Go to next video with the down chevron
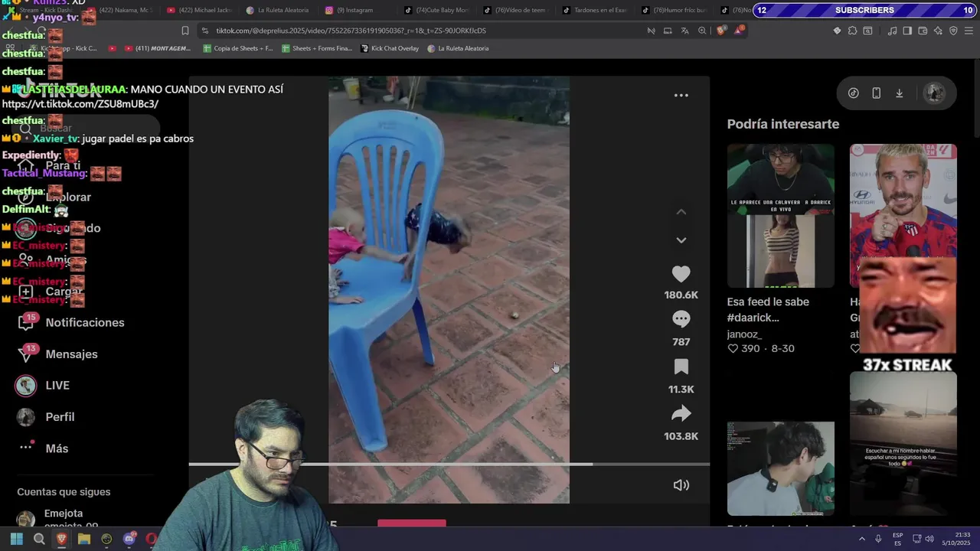 (x=681, y=240)
